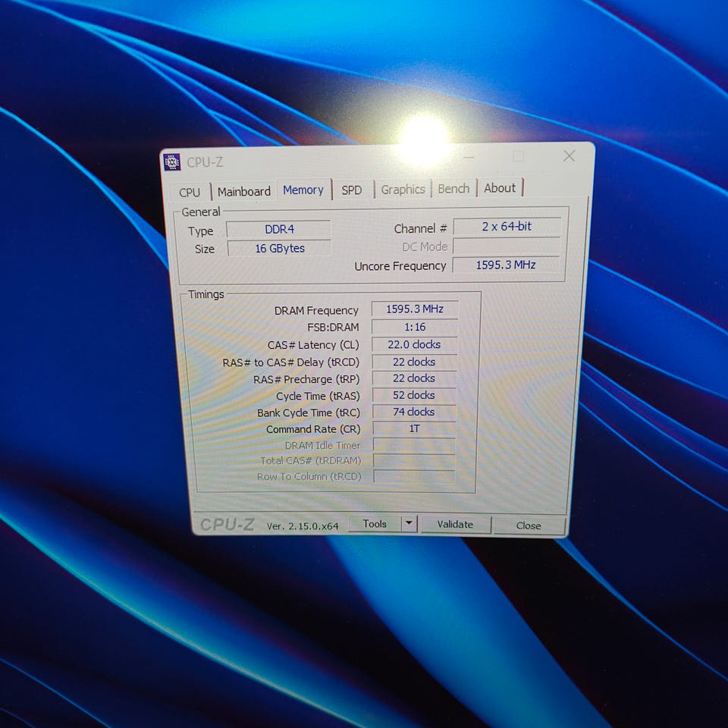Click the Close button at bottom

[529, 526]
